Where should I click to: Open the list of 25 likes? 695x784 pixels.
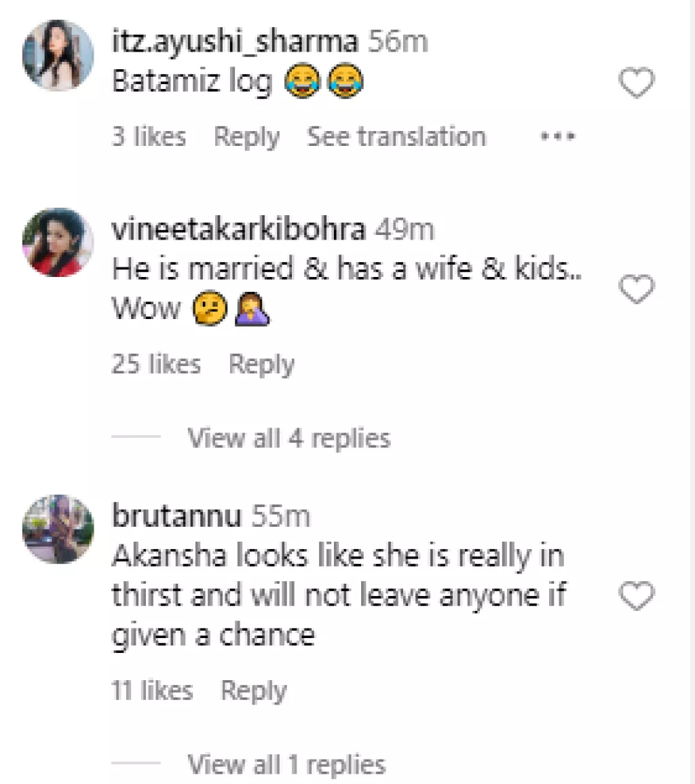coord(157,364)
